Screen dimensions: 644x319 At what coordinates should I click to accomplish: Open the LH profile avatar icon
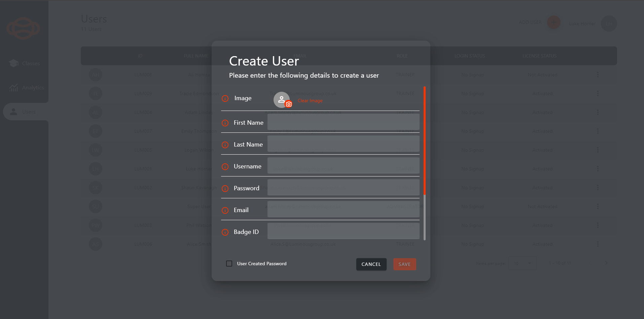click(609, 24)
